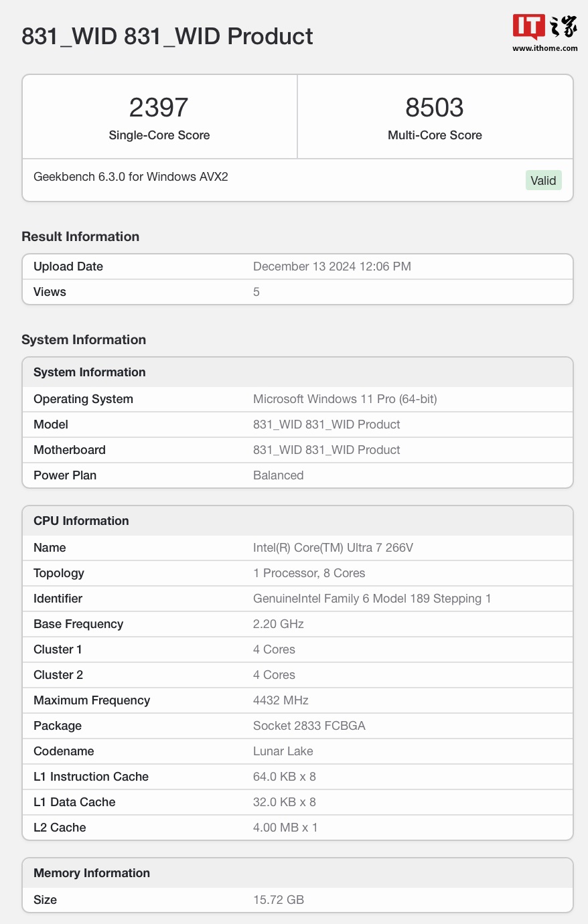The width and height of the screenshot is (588, 924).
Task: Click the memory Size label
Action: tap(45, 900)
